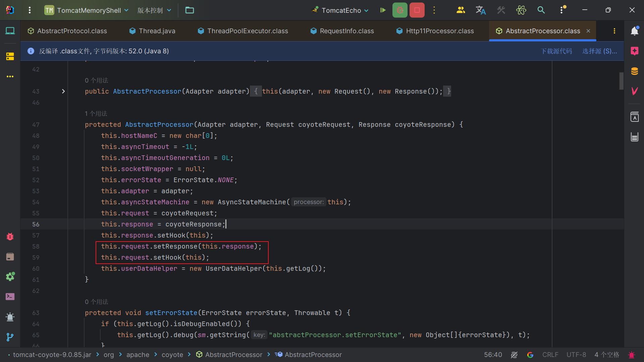Viewport: 644px width, 362px height.
Task: Open Search Everywhere magnifier
Action: [541, 10]
